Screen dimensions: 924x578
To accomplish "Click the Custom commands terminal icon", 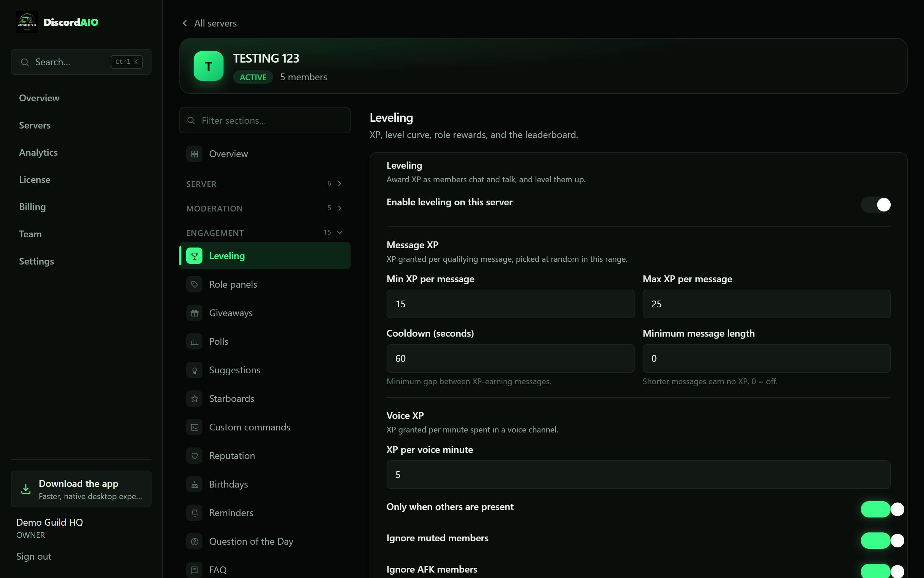I will 194,427.
